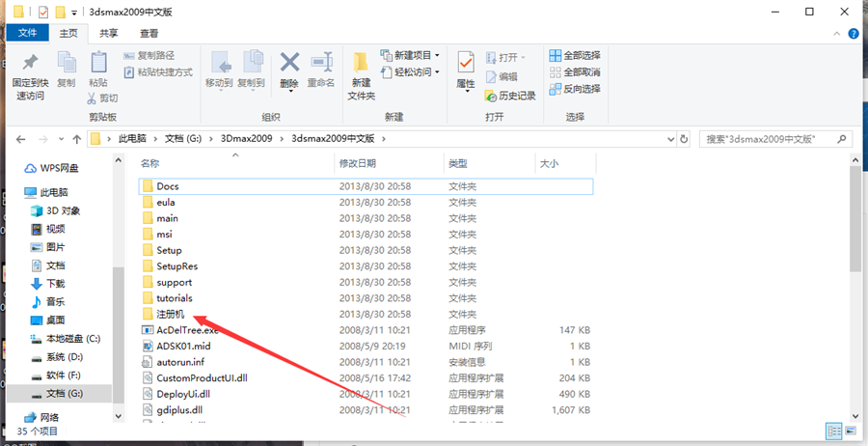Select the Cut (剪切) command

point(102,98)
